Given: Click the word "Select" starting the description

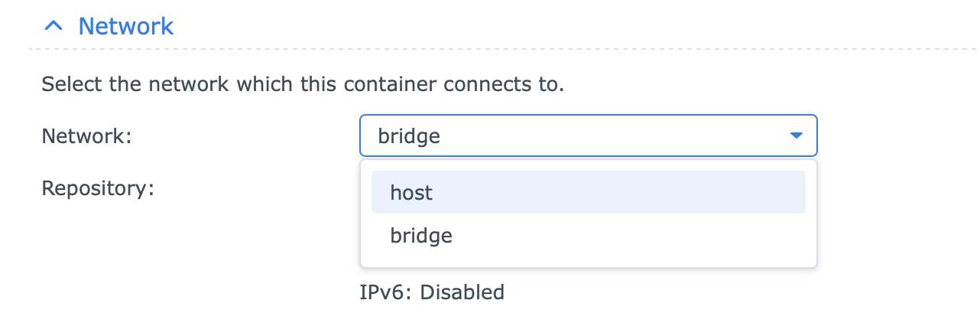Looking at the screenshot, I should click(72, 83).
